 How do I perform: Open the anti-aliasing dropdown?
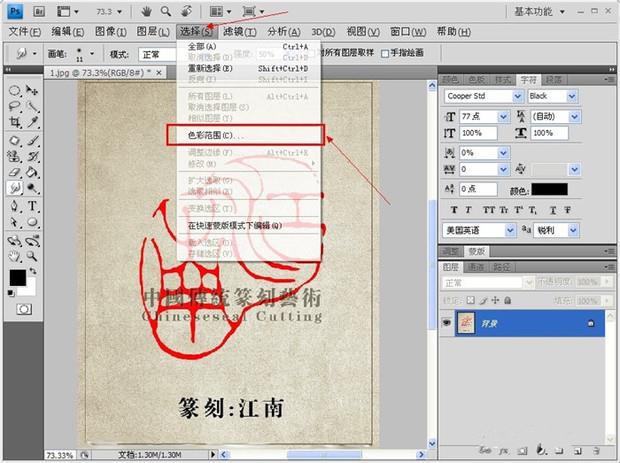573,230
